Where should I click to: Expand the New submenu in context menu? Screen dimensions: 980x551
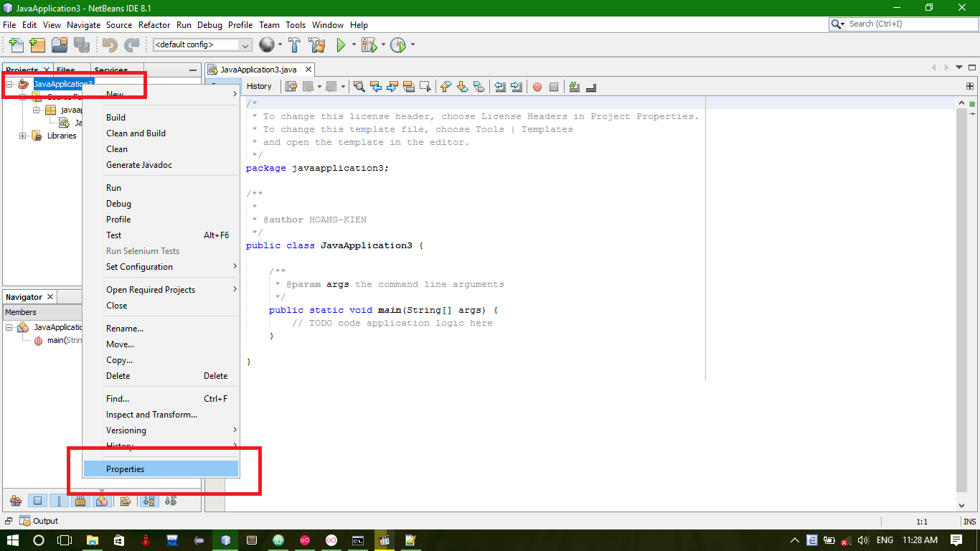click(161, 94)
